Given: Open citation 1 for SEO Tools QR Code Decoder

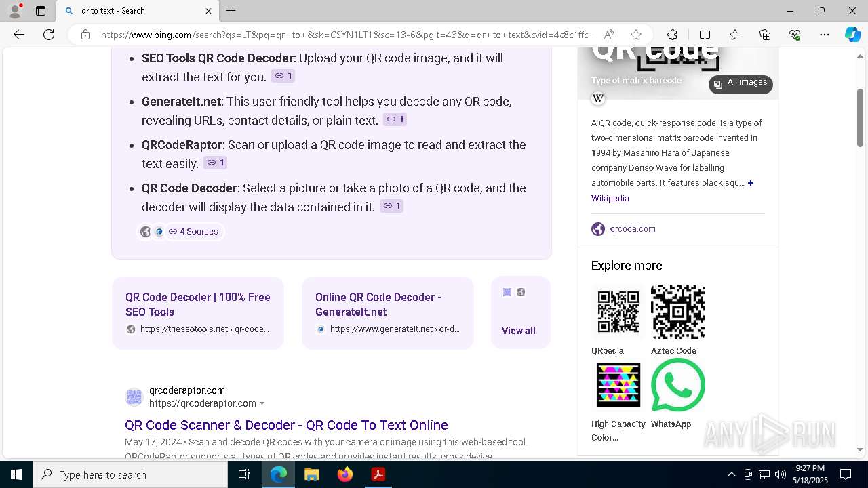Looking at the screenshot, I should 283,76.
